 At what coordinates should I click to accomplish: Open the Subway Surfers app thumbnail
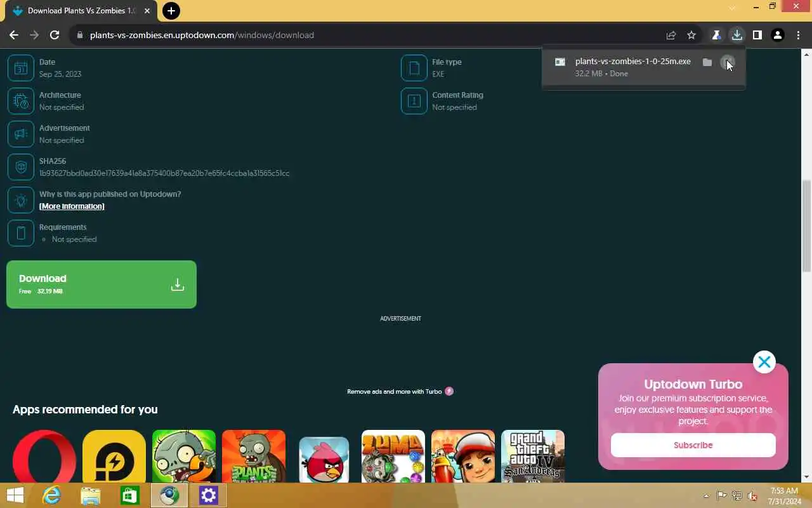(x=463, y=457)
